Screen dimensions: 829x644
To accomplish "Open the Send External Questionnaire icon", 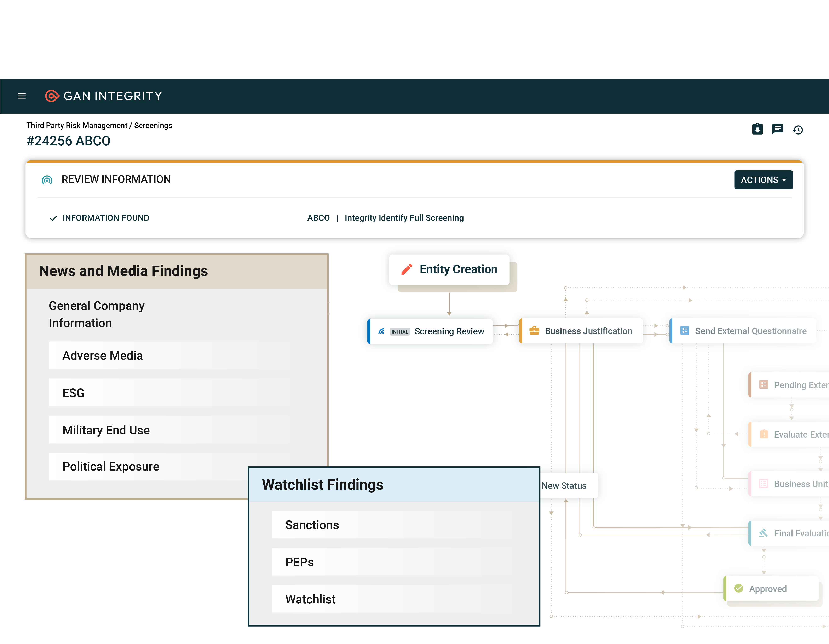I will (x=685, y=331).
